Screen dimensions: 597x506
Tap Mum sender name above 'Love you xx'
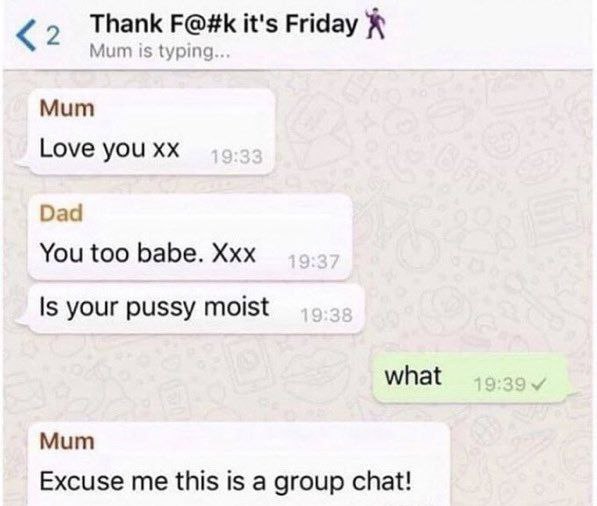point(67,109)
